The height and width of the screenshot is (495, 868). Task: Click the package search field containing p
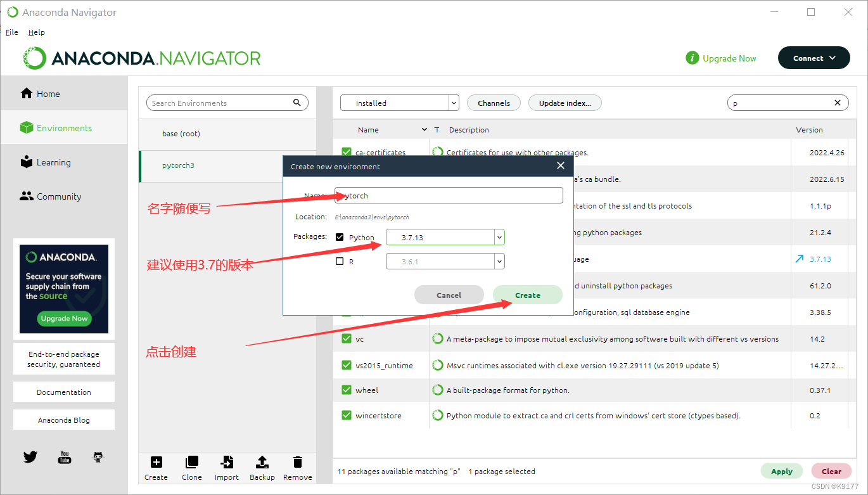788,103
